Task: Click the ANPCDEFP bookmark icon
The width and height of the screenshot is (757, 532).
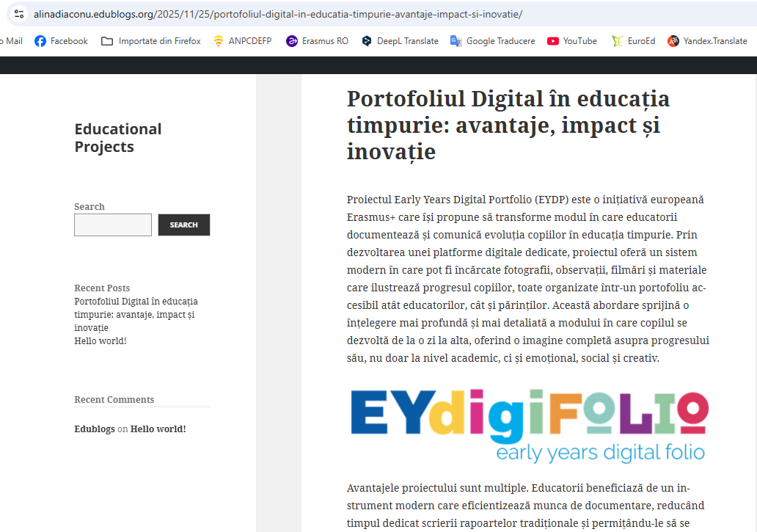Action: [219, 41]
